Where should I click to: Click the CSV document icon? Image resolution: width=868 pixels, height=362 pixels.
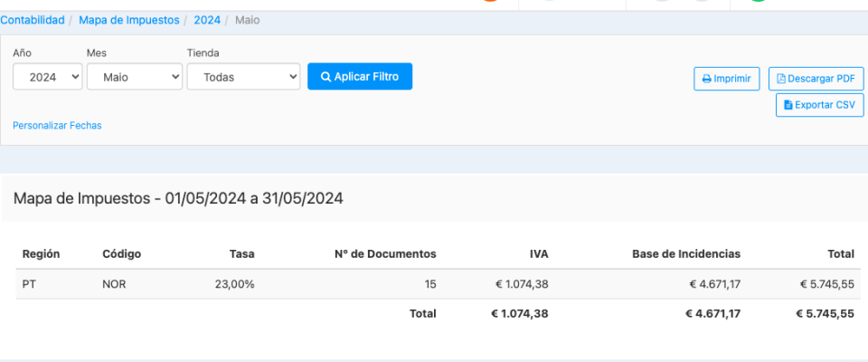[788, 105]
